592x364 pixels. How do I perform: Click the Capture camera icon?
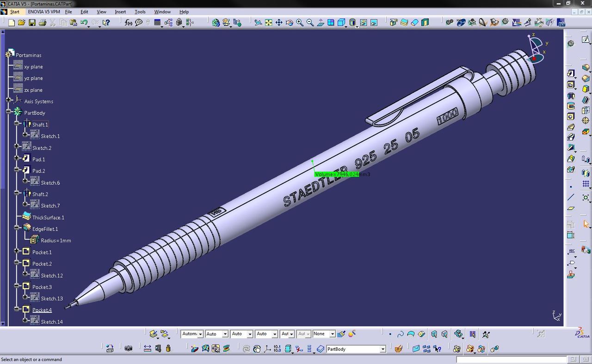pos(129,349)
